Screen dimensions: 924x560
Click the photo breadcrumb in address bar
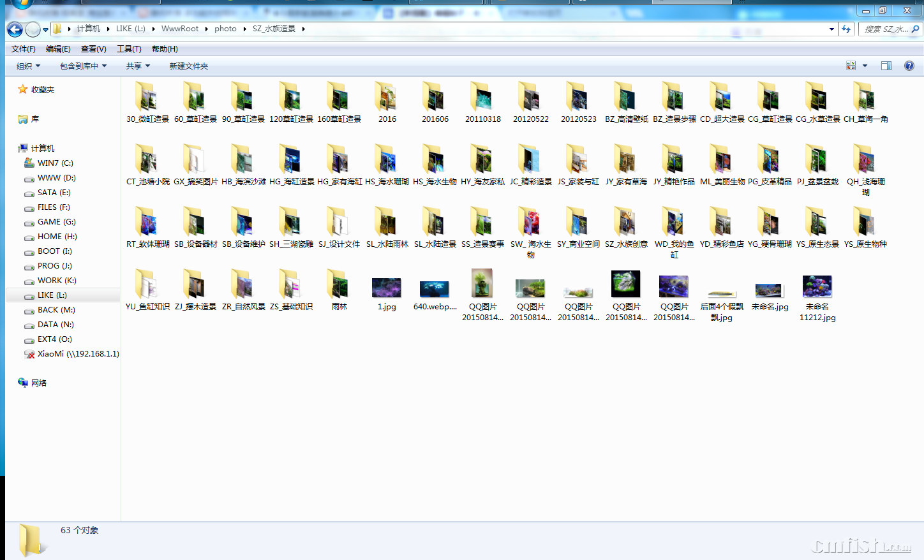point(225,29)
